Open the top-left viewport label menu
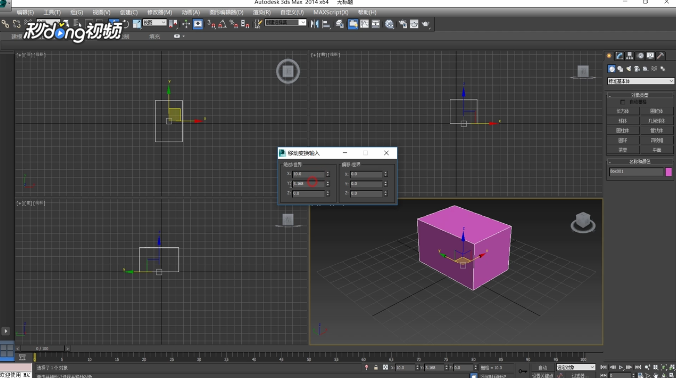The width and height of the screenshot is (676, 378). (x=31, y=55)
